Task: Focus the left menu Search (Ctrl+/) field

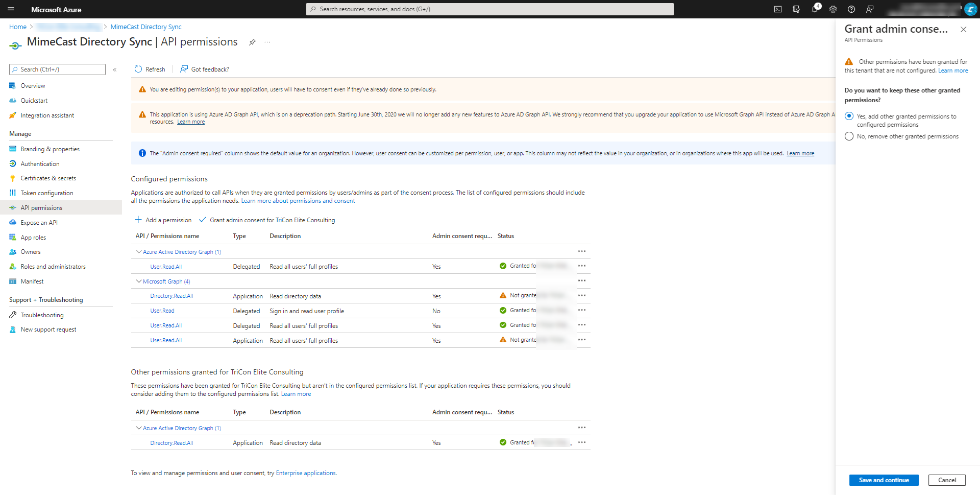Action: click(x=57, y=69)
